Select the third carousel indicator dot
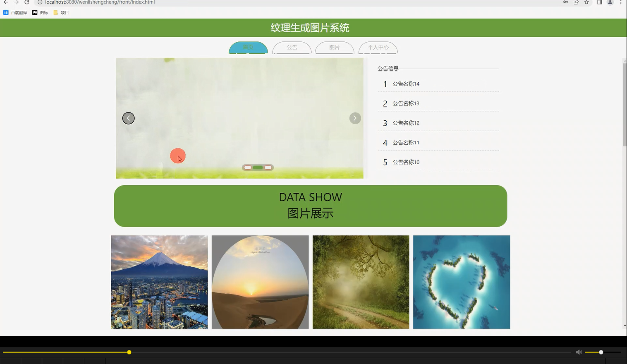Image resolution: width=627 pixels, height=364 pixels. pyautogui.click(x=268, y=167)
